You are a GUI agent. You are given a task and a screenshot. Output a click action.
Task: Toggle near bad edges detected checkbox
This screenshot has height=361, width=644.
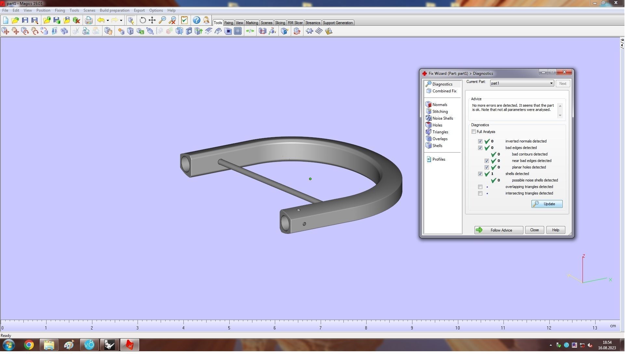click(487, 161)
